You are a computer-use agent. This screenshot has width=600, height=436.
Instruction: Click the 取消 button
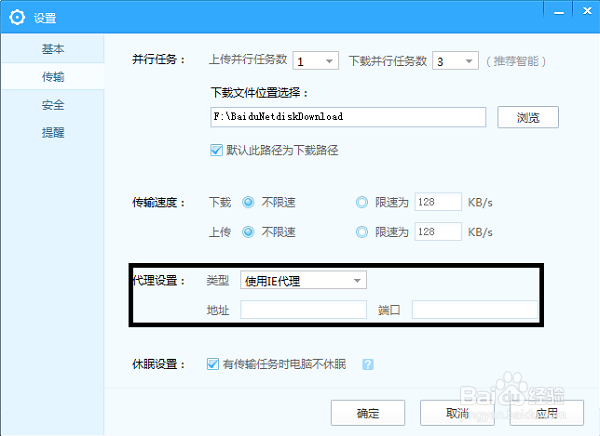click(x=457, y=413)
